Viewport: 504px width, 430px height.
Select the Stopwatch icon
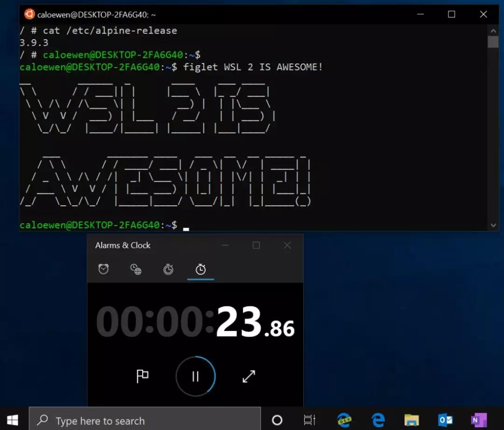click(201, 269)
